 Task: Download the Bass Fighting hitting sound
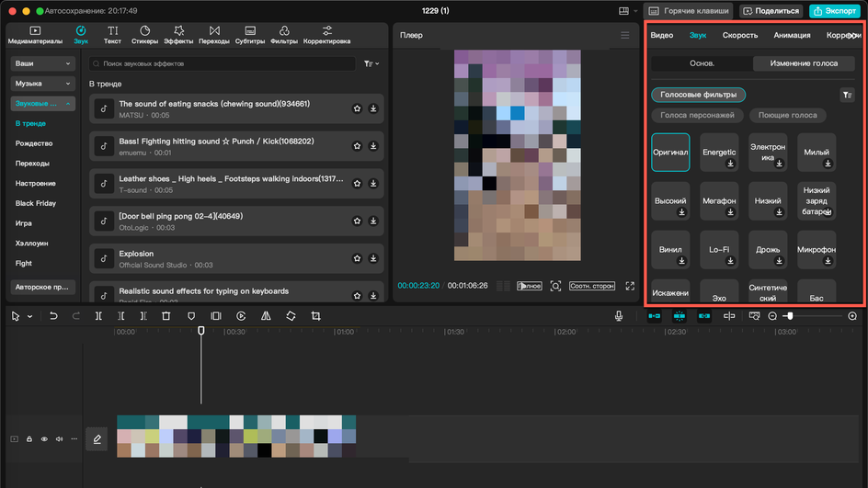(x=373, y=146)
